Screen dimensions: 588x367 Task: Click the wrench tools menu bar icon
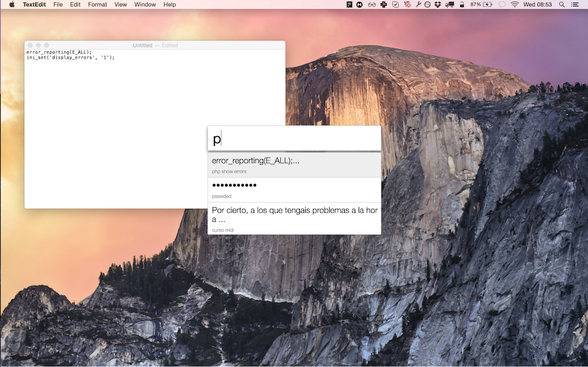click(418, 4)
